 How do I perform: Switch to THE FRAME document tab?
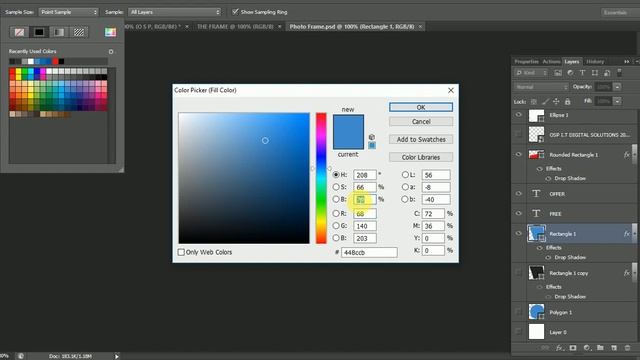(x=235, y=27)
